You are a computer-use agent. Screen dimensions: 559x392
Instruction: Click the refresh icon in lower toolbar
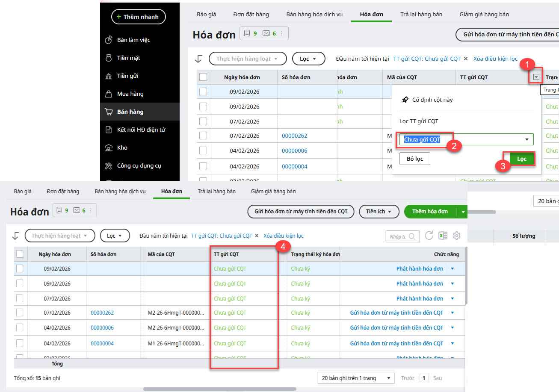[429, 236]
